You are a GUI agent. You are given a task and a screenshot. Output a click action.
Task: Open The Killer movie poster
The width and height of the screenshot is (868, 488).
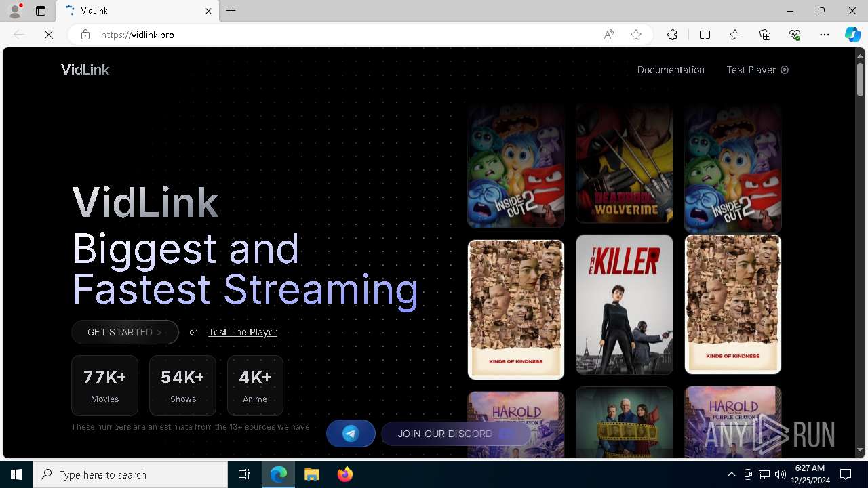pos(625,305)
